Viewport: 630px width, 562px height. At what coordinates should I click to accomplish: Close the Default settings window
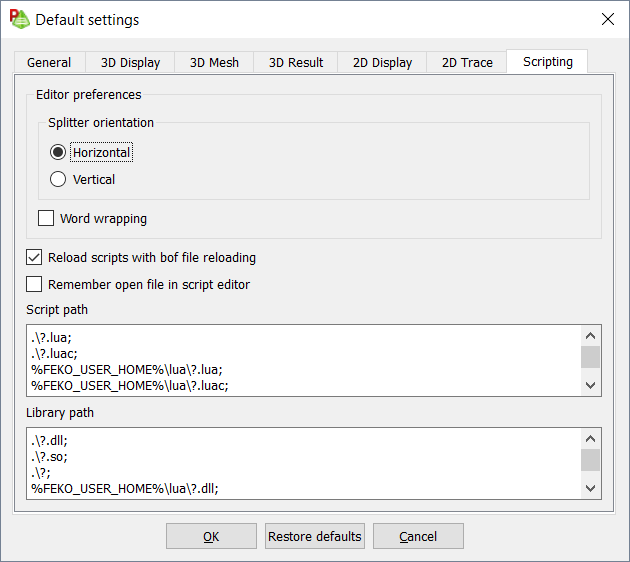click(x=608, y=19)
